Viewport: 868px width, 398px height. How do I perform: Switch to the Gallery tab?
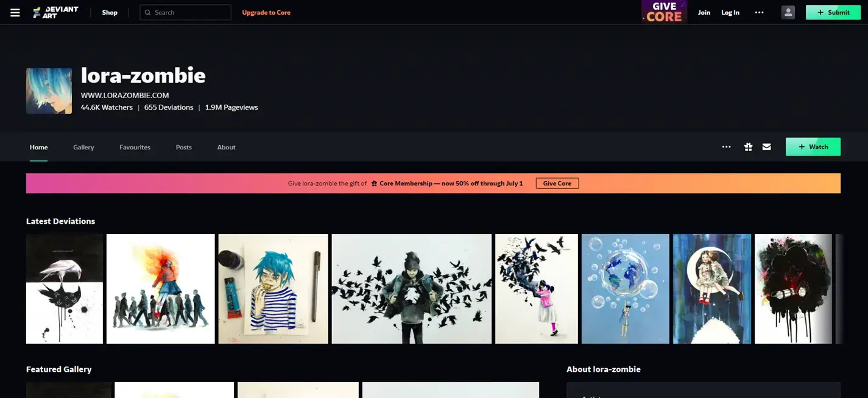83,147
